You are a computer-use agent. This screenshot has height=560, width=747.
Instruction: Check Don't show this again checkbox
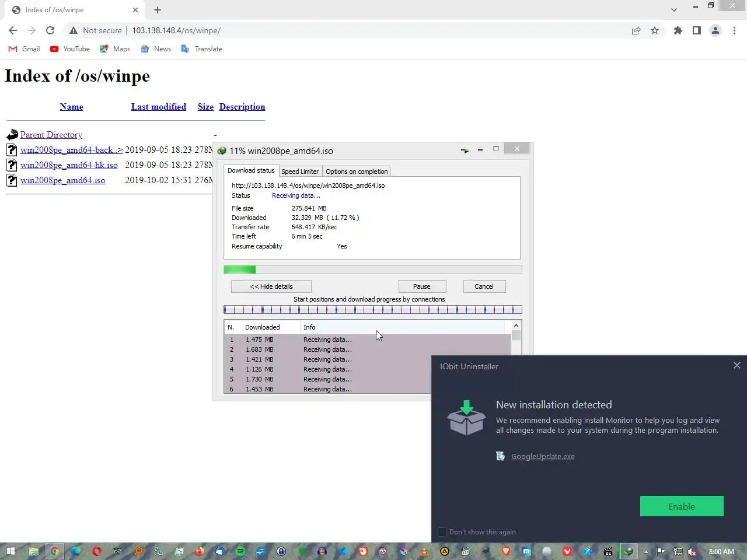pos(442,532)
